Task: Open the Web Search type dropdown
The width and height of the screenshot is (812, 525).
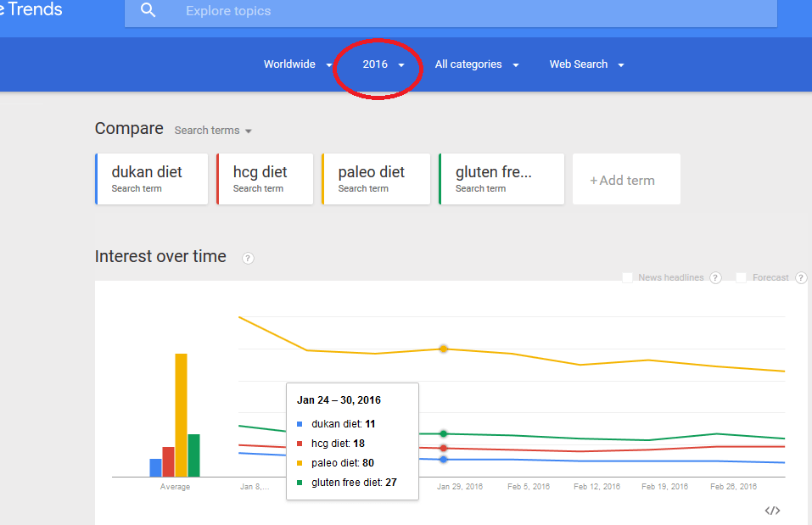Action: click(587, 64)
